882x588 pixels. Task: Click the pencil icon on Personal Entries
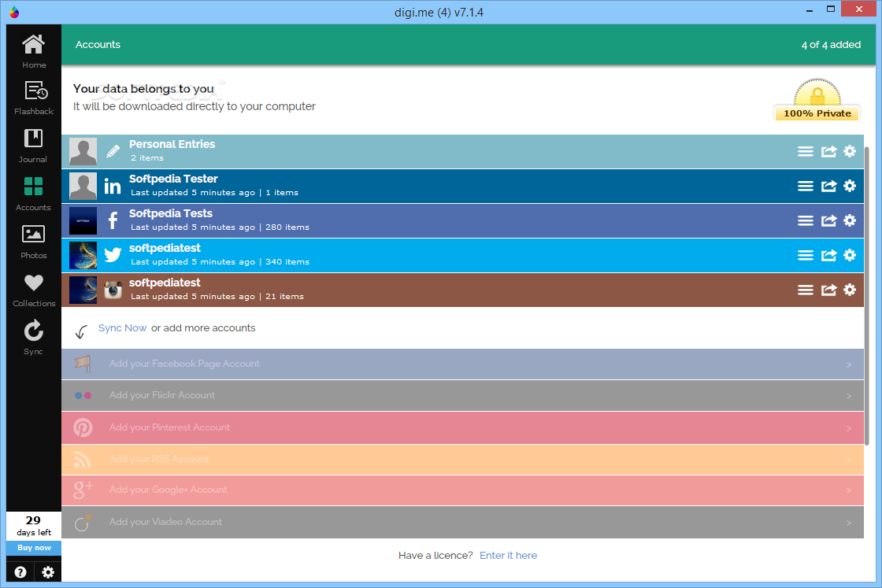[113, 151]
